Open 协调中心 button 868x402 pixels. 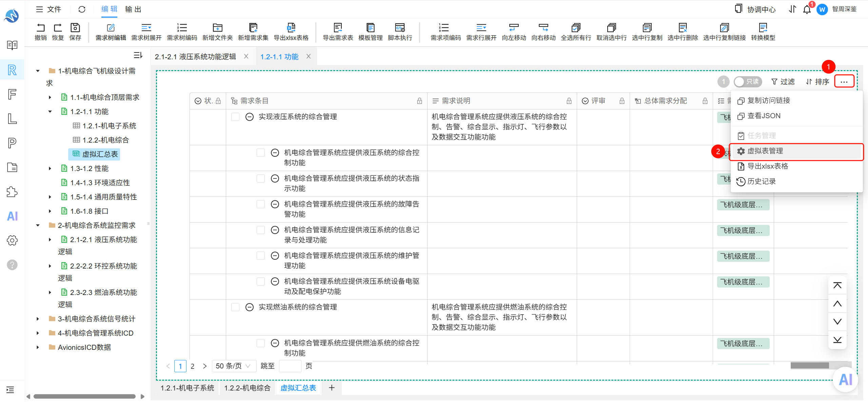(x=755, y=9)
